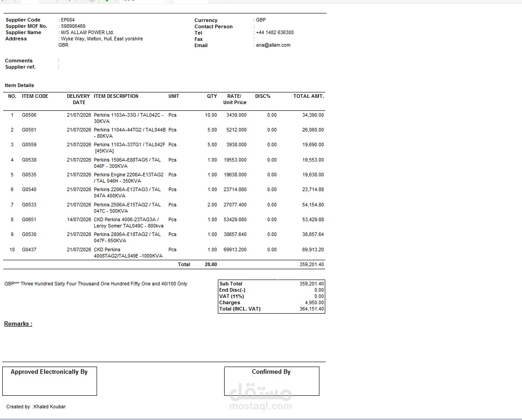Screen dimensions: 522x420
Task: Select item code G0535
Action: 29,175
